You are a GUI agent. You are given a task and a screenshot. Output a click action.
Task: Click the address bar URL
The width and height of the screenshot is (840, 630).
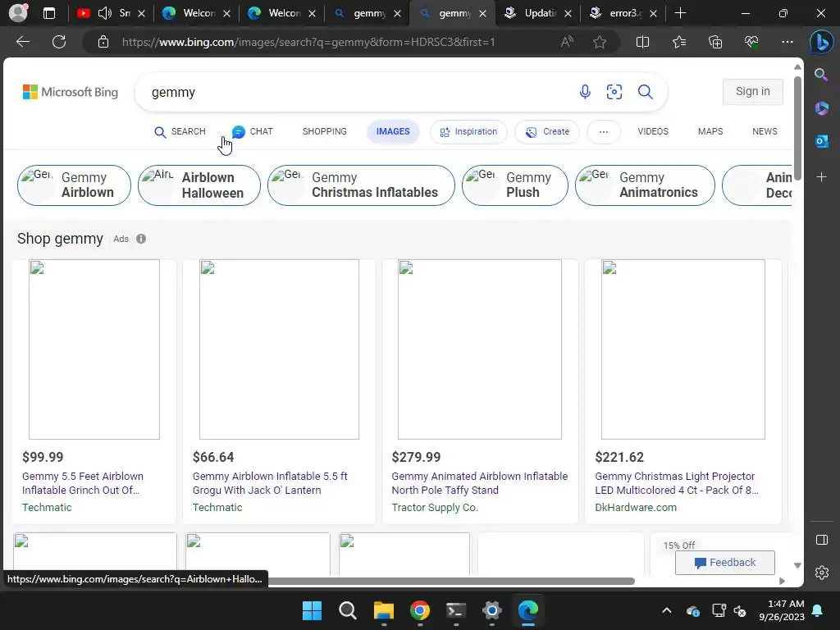pyautogui.click(x=308, y=42)
